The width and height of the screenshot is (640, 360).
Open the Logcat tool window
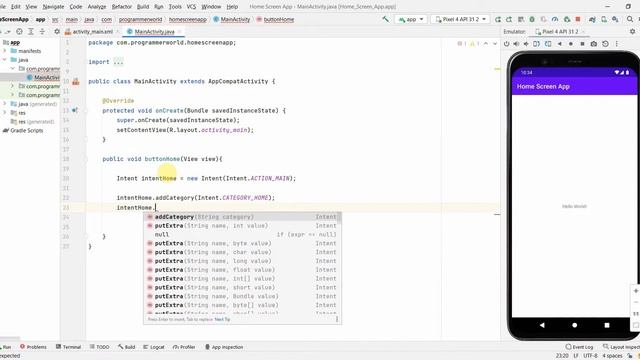click(153, 347)
